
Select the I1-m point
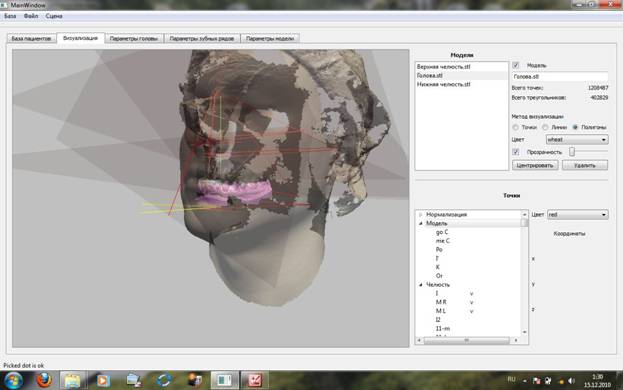click(x=443, y=328)
